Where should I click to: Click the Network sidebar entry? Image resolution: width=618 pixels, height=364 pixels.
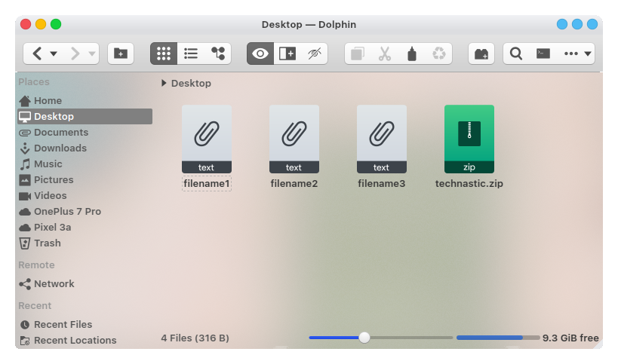(x=54, y=284)
